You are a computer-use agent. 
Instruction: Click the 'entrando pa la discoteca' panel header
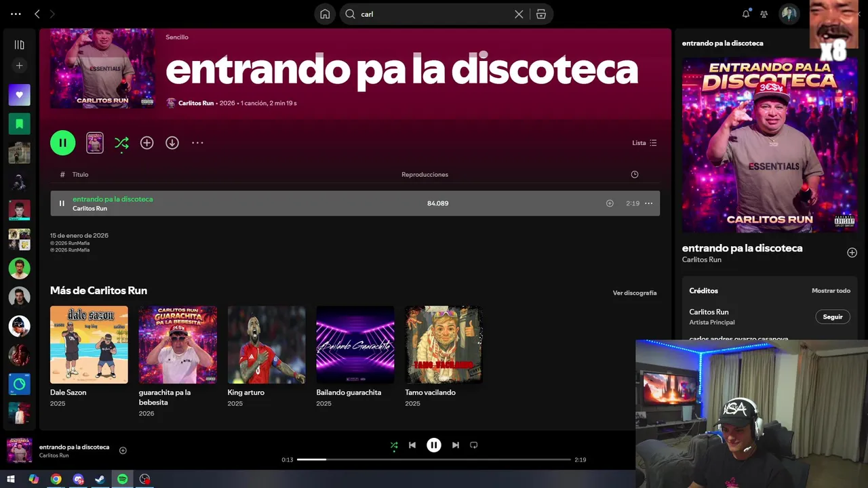[722, 43]
